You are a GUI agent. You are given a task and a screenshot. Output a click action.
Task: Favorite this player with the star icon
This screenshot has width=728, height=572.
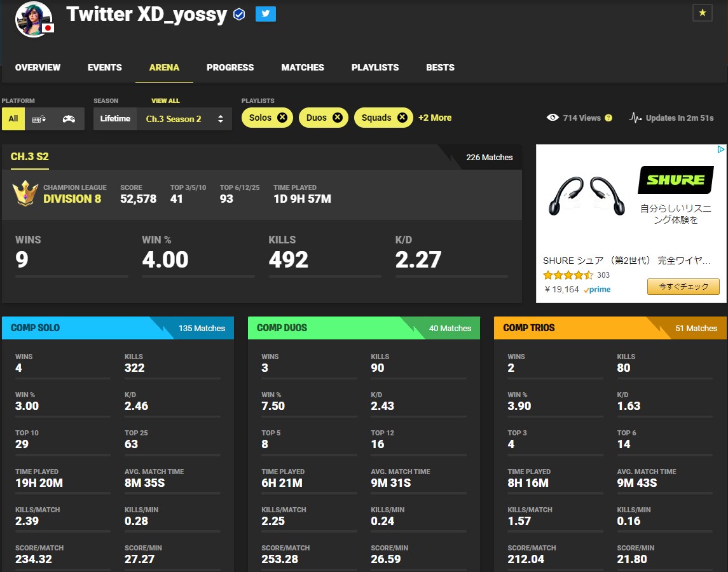tap(702, 13)
